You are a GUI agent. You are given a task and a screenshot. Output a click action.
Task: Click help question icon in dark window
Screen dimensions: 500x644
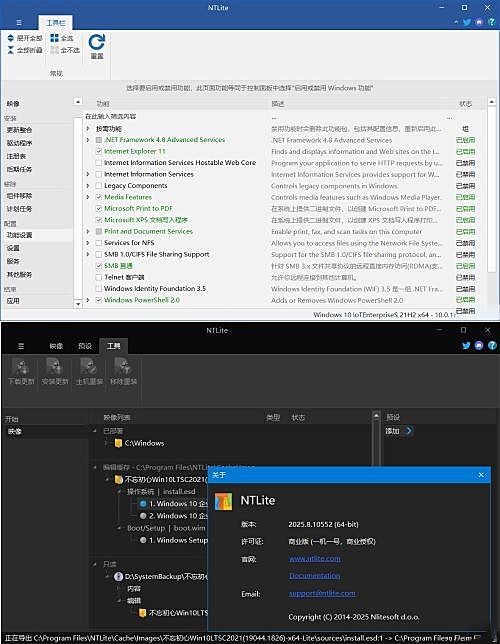[492, 345]
